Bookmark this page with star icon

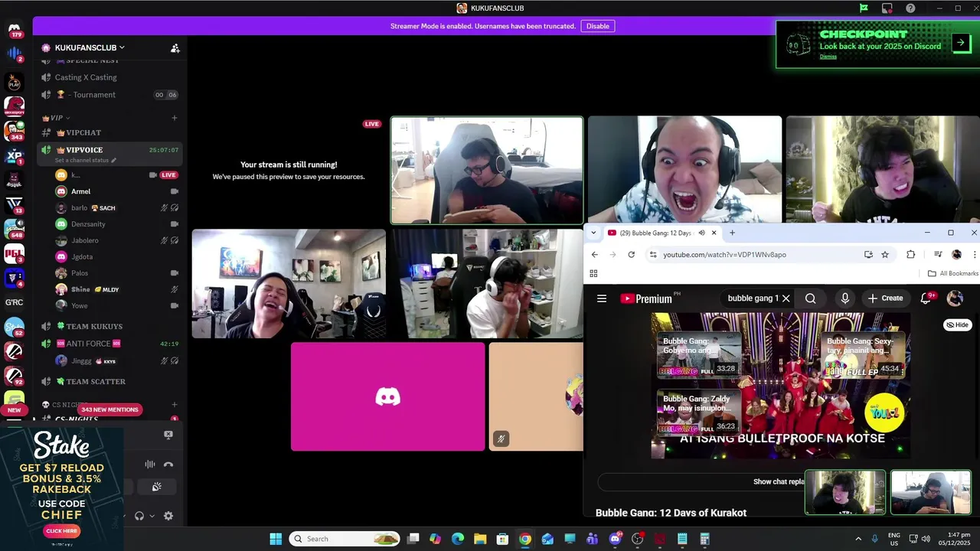tap(885, 255)
